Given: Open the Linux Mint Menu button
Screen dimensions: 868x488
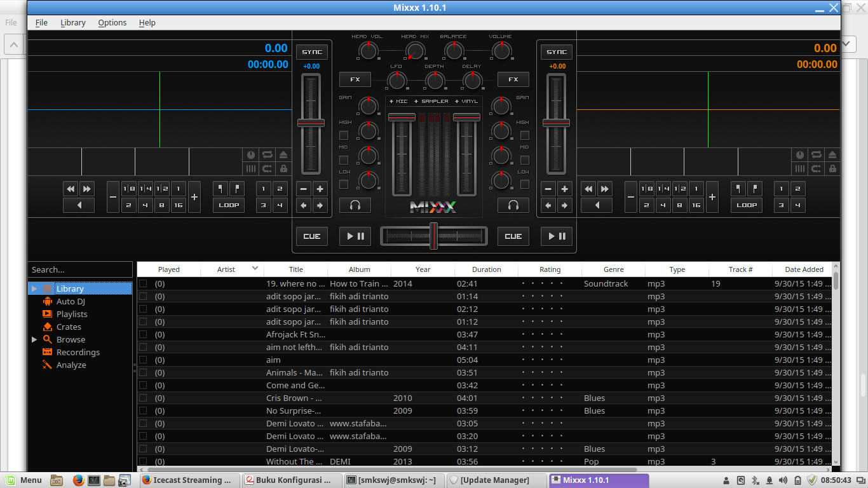Looking at the screenshot, I should point(23,480).
